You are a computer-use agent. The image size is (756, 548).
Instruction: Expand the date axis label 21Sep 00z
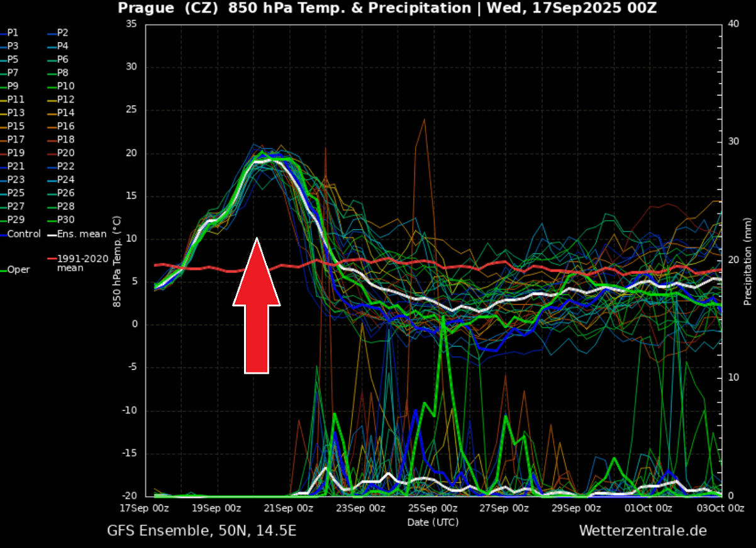(x=289, y=508)
